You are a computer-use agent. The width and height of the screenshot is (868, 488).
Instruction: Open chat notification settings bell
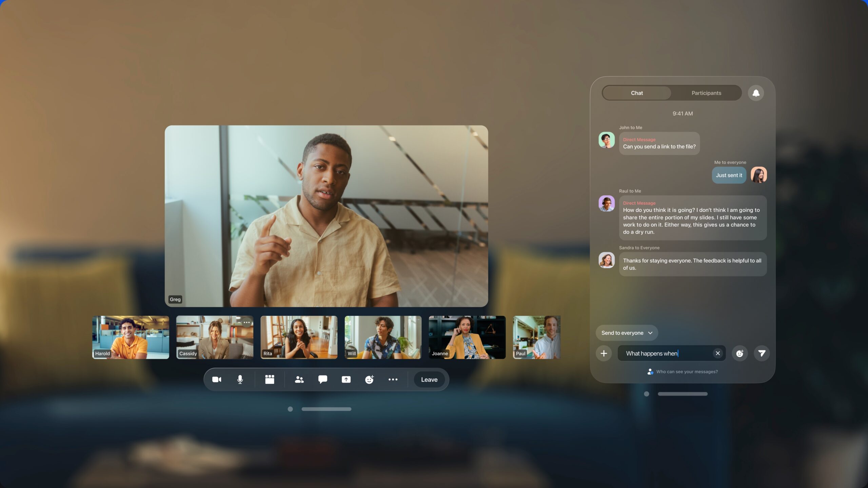point(755,93)
